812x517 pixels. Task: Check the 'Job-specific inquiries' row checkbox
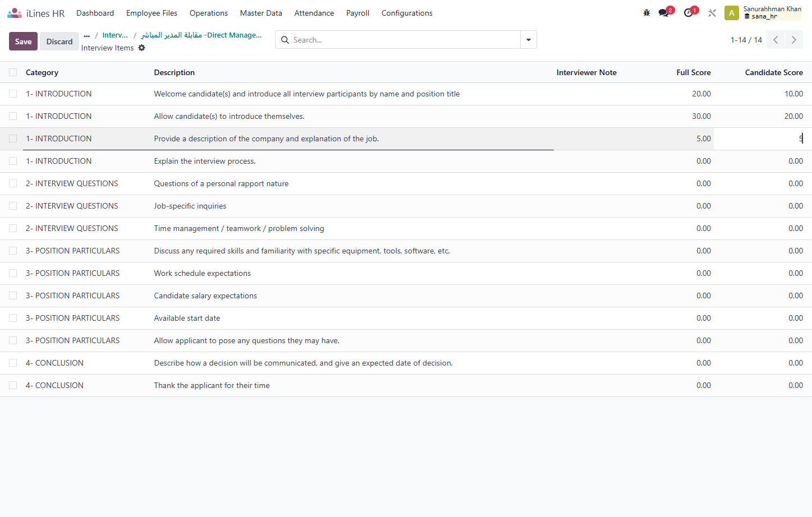(13, 206)
